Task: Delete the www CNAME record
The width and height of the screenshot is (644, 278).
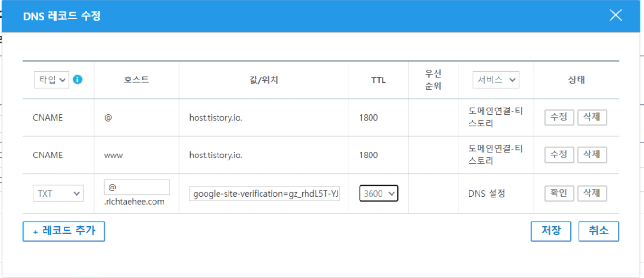Action: 592,155
